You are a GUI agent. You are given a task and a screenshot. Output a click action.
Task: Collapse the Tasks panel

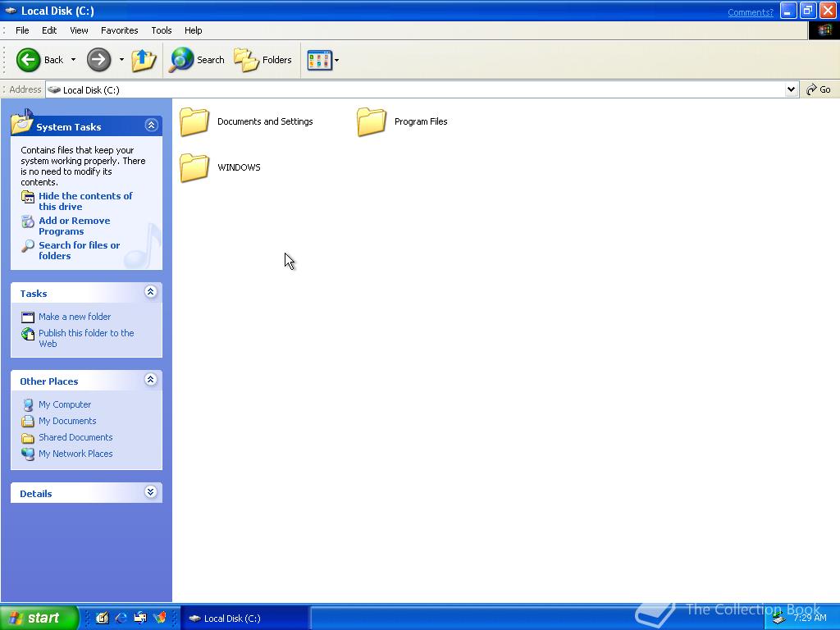point(151,292)
